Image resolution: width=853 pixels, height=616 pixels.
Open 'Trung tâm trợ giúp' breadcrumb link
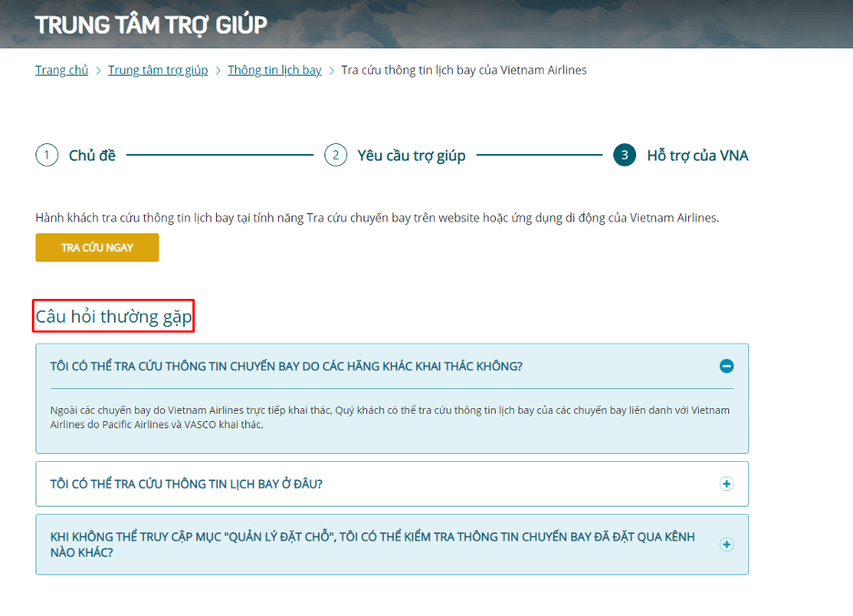tap(158, 70)
